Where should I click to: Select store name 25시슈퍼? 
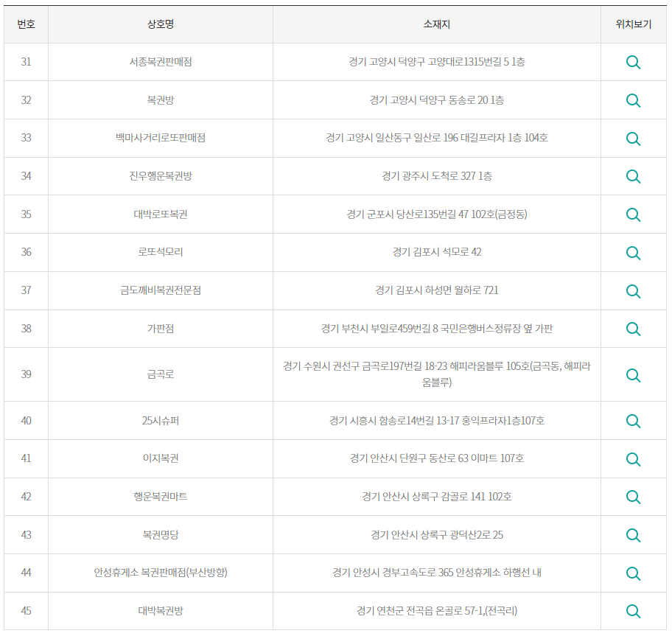click(161, 420)
